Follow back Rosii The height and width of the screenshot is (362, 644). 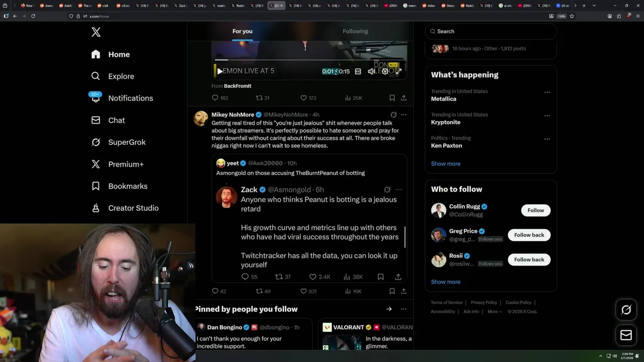(529, 259)
